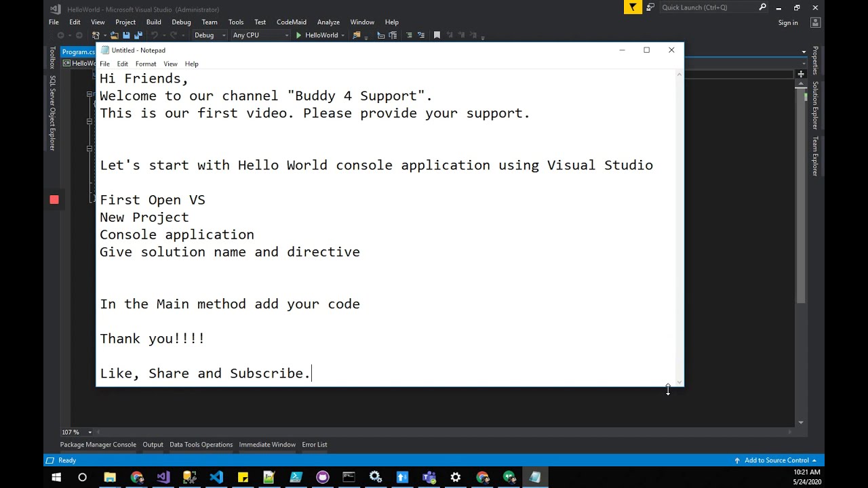The image size is (868, 488).
Task: Open Sticky Notes from taskbar
Action: click(x=243, y=477)
